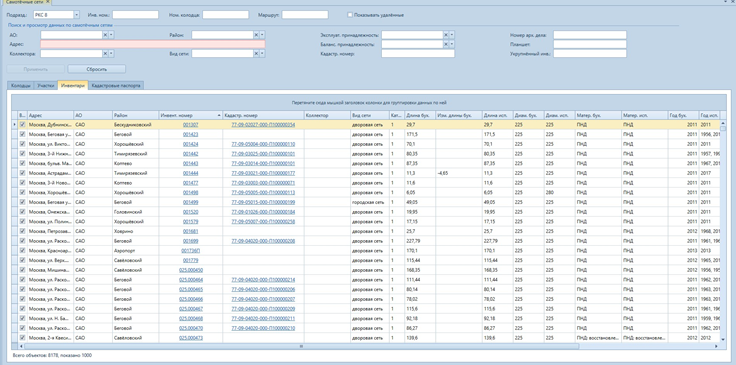Expand the АО dropdown arrow

click(x=111, y=35)
